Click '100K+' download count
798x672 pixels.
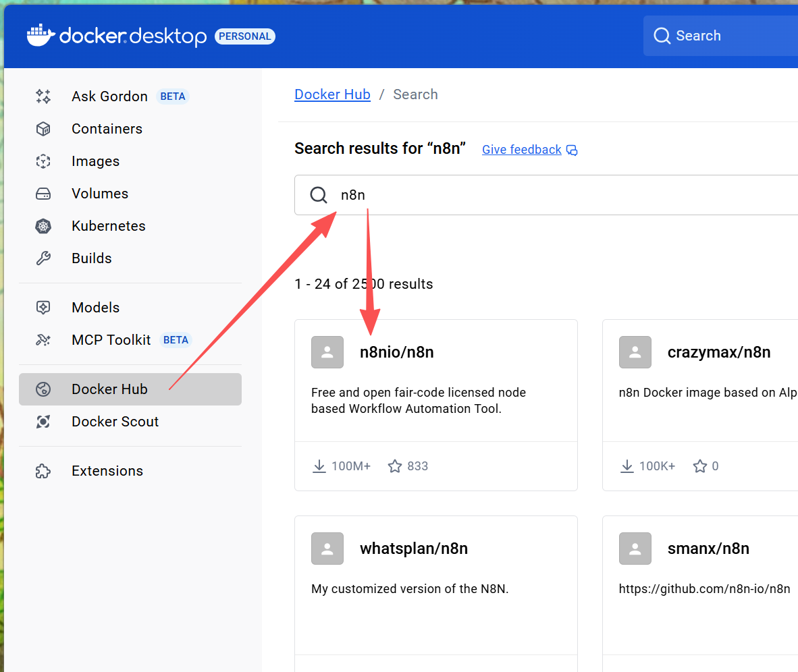coord(657,466)
